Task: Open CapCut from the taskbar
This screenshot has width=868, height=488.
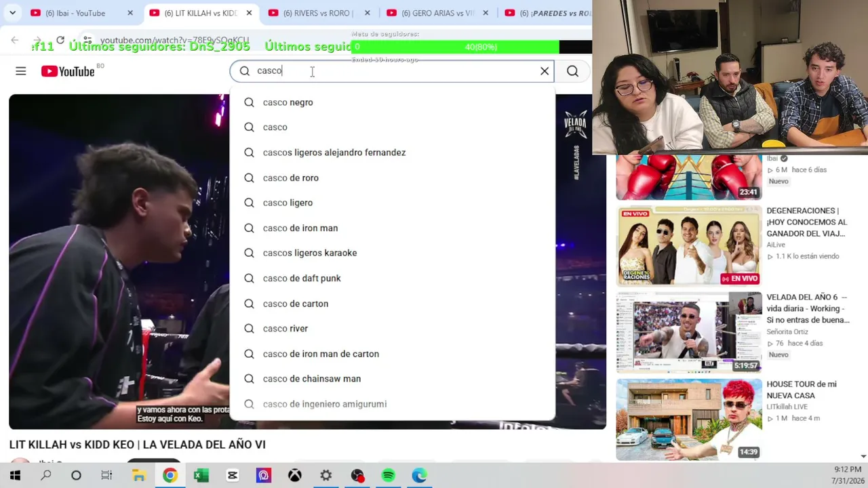Action: tap(233, 476)
